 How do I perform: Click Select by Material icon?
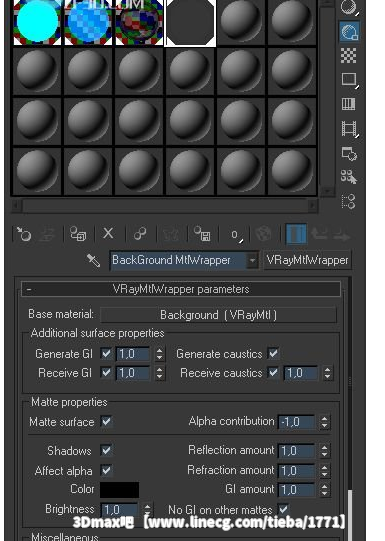348,177
